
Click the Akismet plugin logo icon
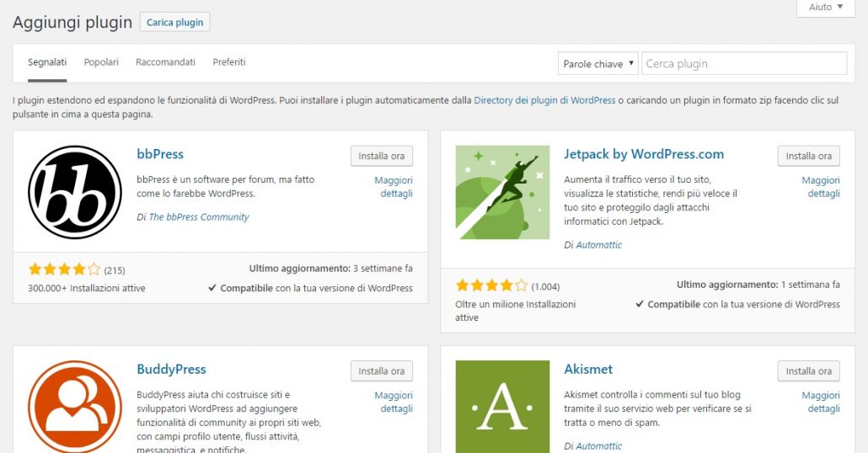point(502,407)
